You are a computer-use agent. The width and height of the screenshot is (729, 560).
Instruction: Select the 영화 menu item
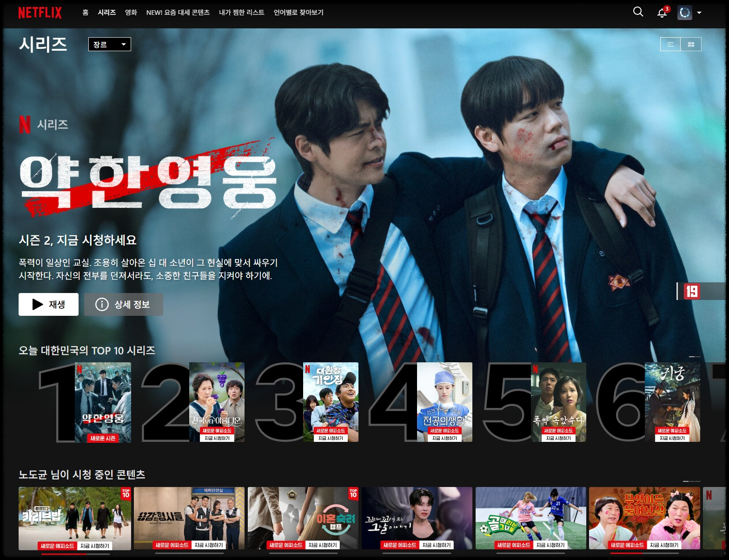(131, 13)
